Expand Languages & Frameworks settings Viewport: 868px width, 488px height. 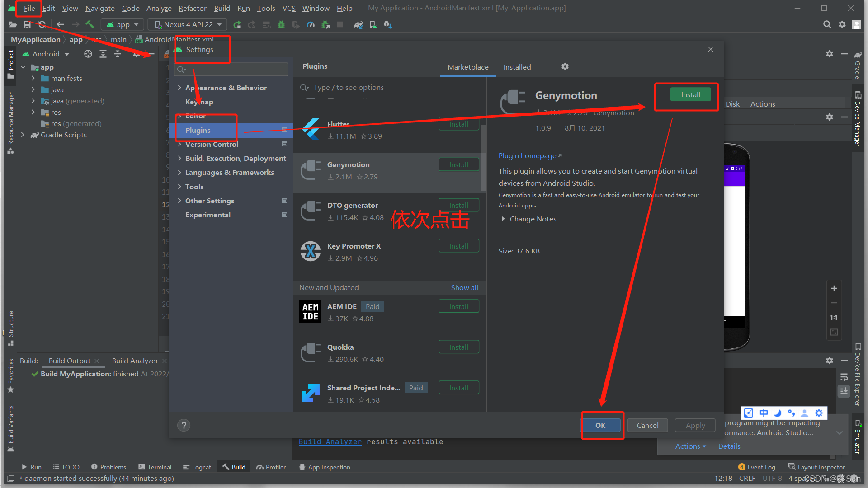click(179, 172)
